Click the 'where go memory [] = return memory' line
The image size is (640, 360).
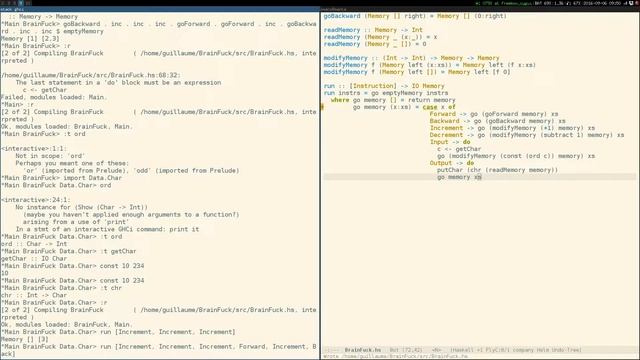pyautogui.click(x=393, y=100)
